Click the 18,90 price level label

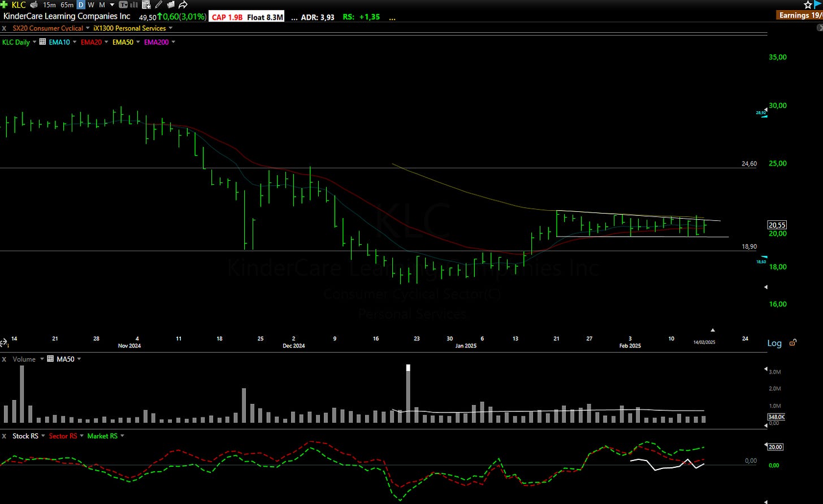tap(749, 247)
